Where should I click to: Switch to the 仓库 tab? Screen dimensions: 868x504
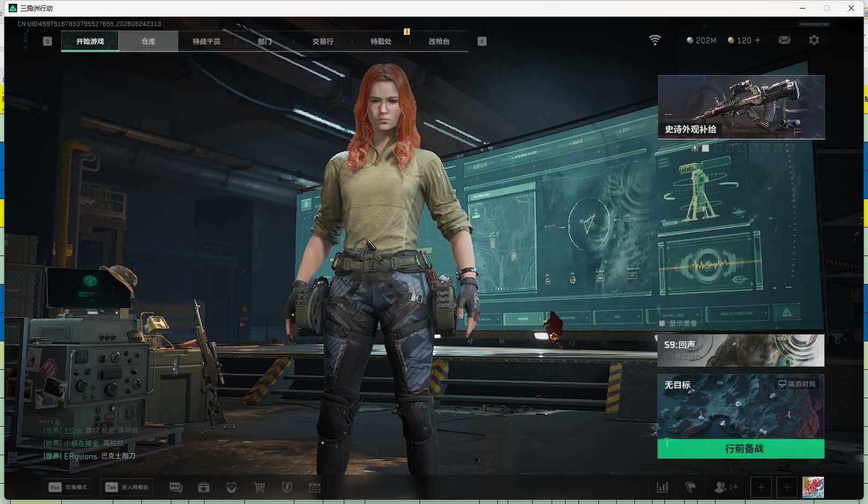tap(148, 41)
